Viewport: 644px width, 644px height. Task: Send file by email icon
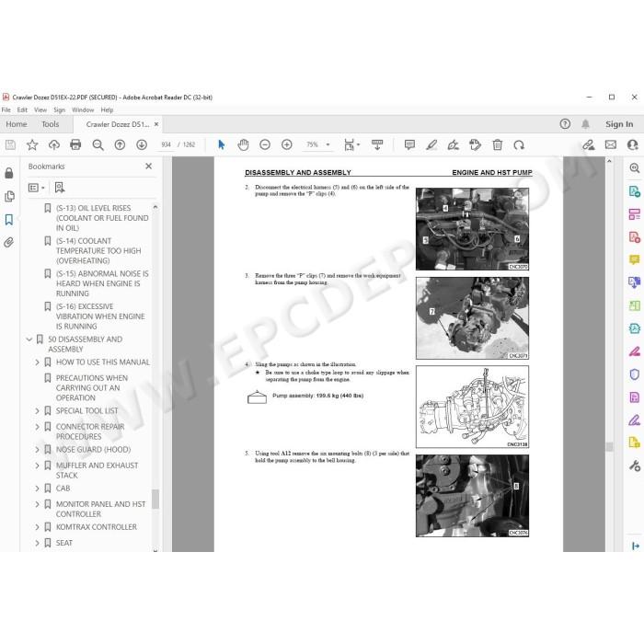tap(611, 144)
